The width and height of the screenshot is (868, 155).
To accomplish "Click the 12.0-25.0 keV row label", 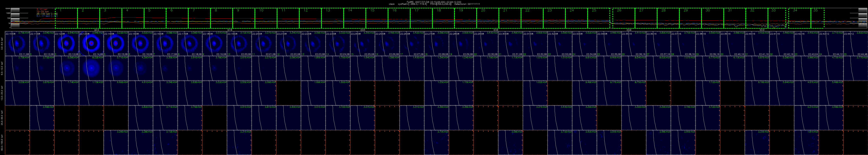I will [x=2, y=93].
